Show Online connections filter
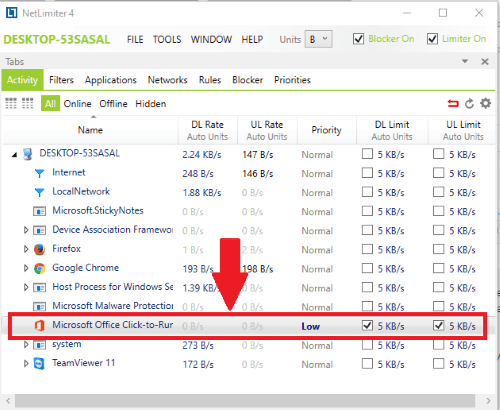 point(77,104)
